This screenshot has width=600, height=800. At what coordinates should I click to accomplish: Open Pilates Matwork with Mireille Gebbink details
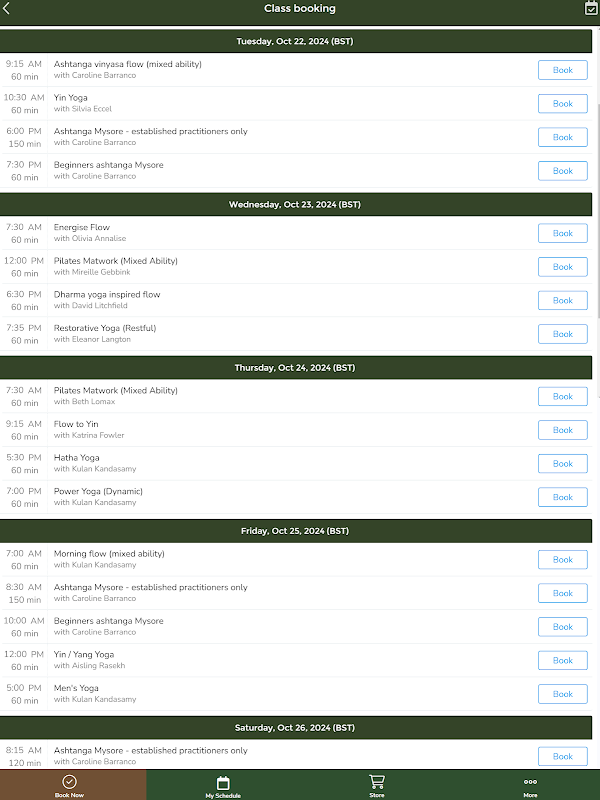pyautogui.click(x=250, y=266)
